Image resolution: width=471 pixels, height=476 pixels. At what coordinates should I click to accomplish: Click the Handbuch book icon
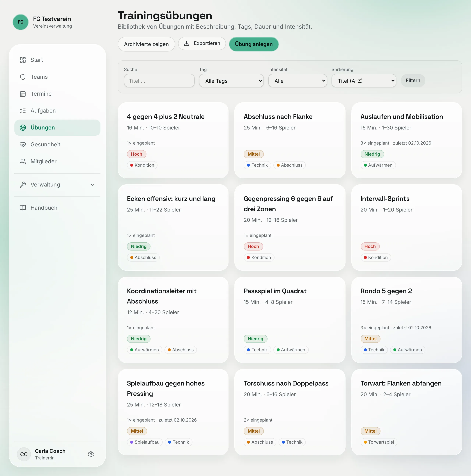pyautogui.click(x=23, y=208)
